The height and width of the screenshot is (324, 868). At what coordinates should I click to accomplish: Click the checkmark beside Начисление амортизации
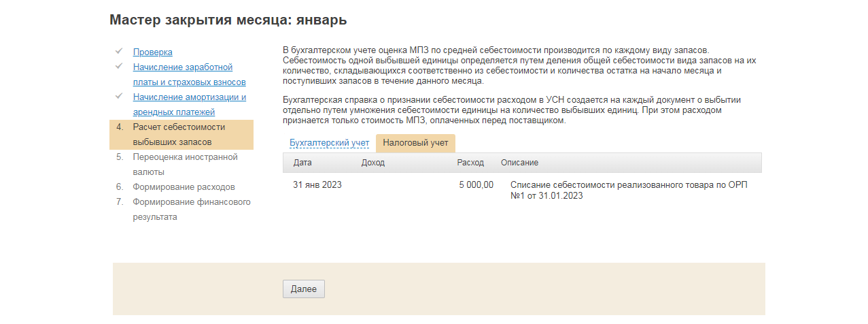(119, 96)
